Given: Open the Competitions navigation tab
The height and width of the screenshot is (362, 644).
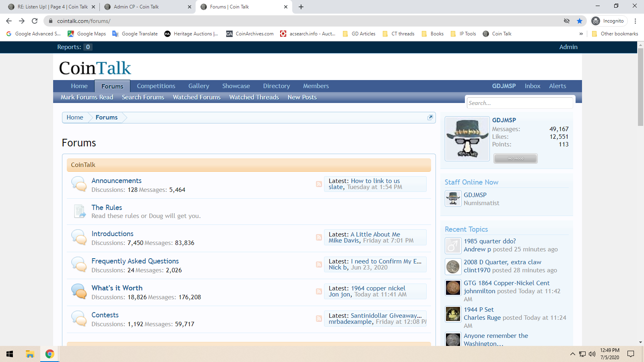Looking at the screenshot, I should 156,86.
